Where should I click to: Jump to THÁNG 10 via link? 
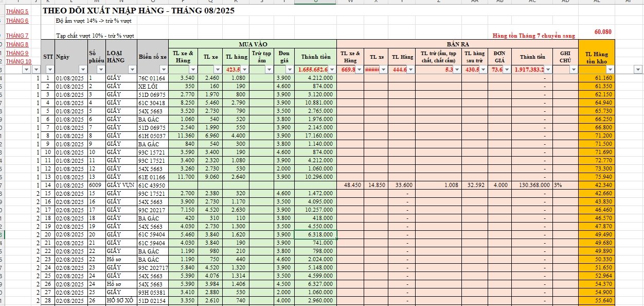click(19, 61)
